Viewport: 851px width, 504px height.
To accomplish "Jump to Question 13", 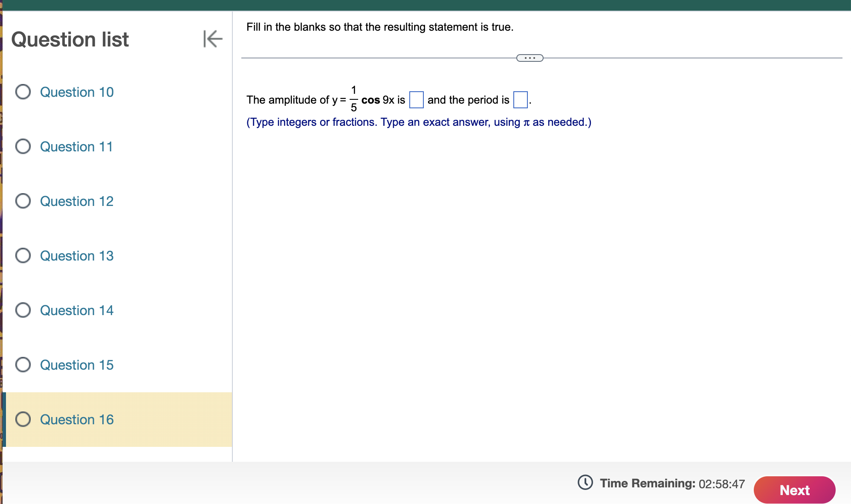I will 77,256.
